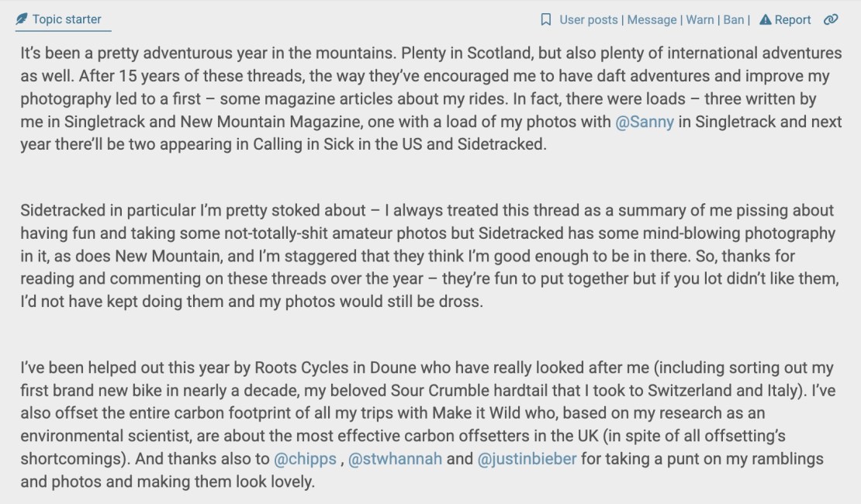The image size is (861, 504).
Task: Bookmark this post using the bookmark icon
Action: click(546, 19)
